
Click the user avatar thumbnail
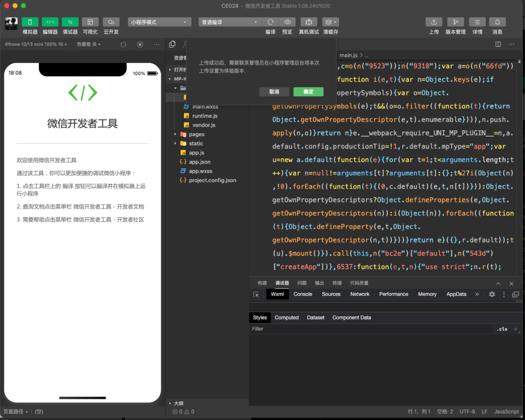click(11, 24)
